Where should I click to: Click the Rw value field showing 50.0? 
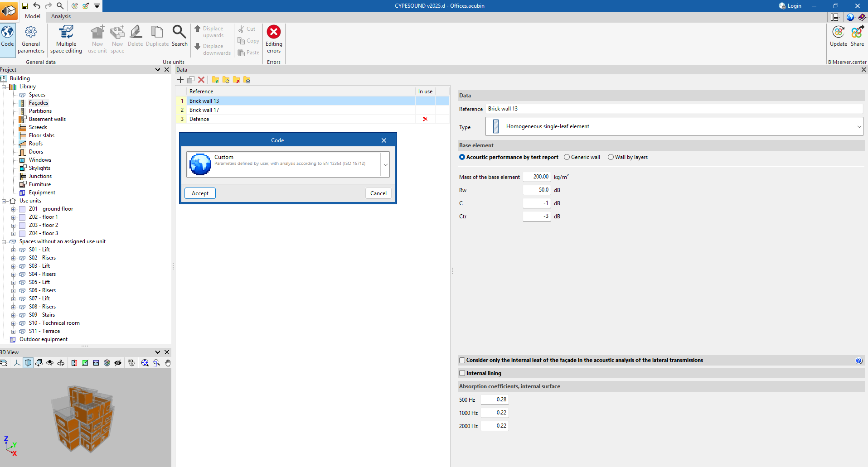537,190
